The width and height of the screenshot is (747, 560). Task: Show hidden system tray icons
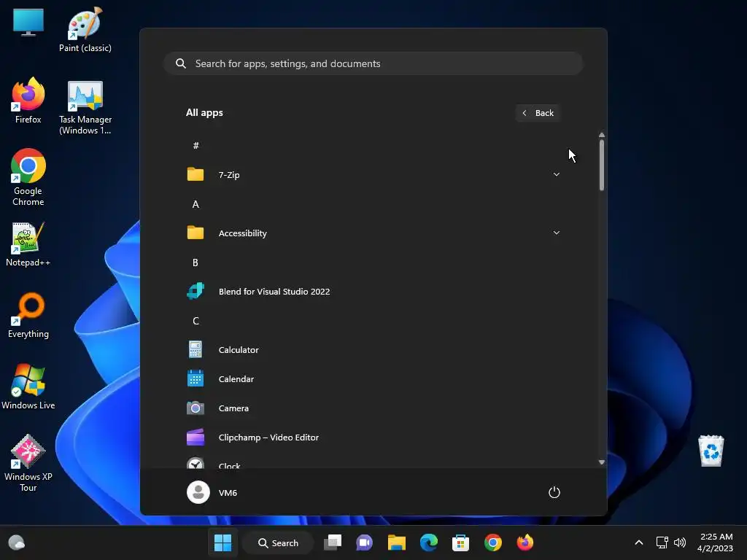coord(639,542)
